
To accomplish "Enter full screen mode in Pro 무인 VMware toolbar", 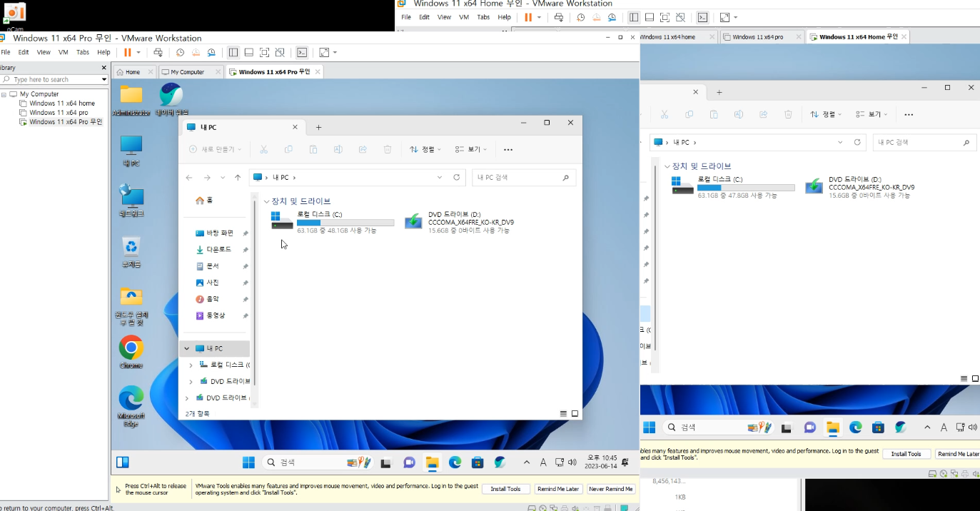I will point(264,52).
